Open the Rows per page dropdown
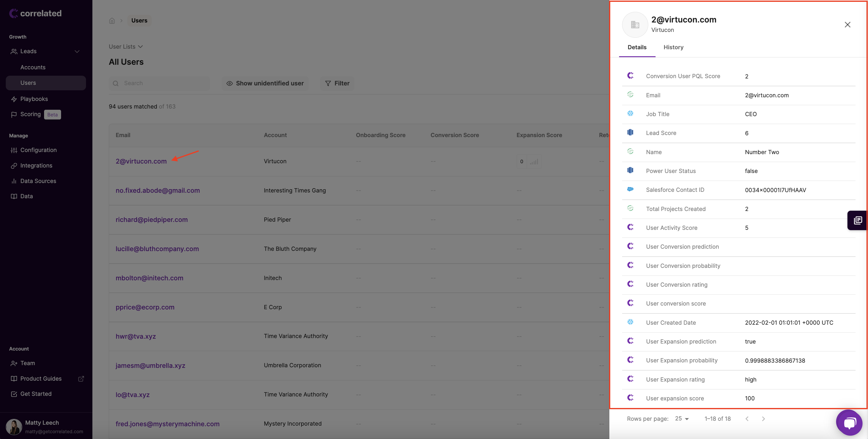 [x=682, y=418]
